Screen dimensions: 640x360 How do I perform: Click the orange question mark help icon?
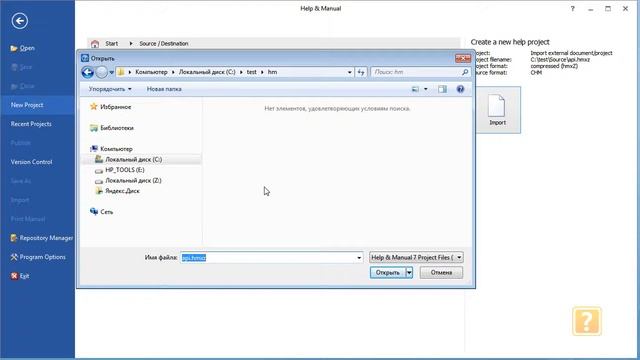coord(587,321)
